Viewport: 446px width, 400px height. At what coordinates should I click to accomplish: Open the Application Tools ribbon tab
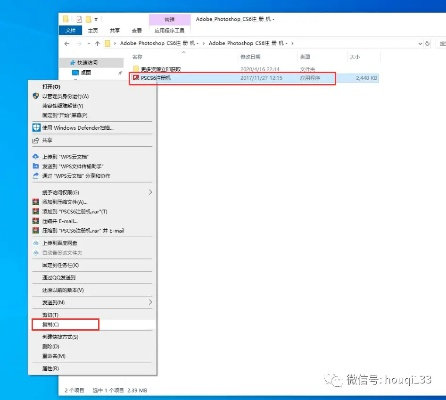click(x=169, y=30)
